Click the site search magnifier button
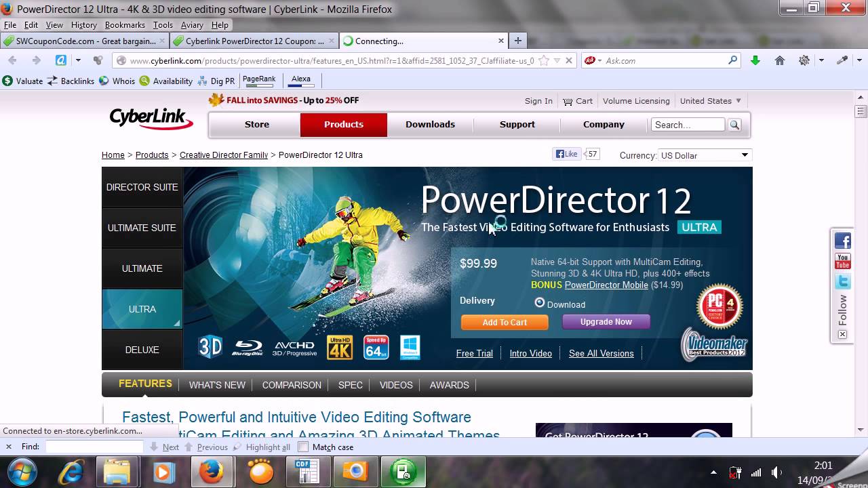Image resolution: width=868 pixels, height=488 pixels. point(734,125)
